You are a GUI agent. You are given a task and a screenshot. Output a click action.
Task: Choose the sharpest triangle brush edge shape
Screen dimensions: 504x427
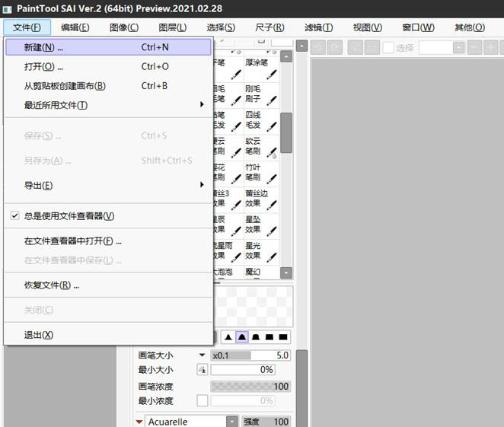pos(228,337)
